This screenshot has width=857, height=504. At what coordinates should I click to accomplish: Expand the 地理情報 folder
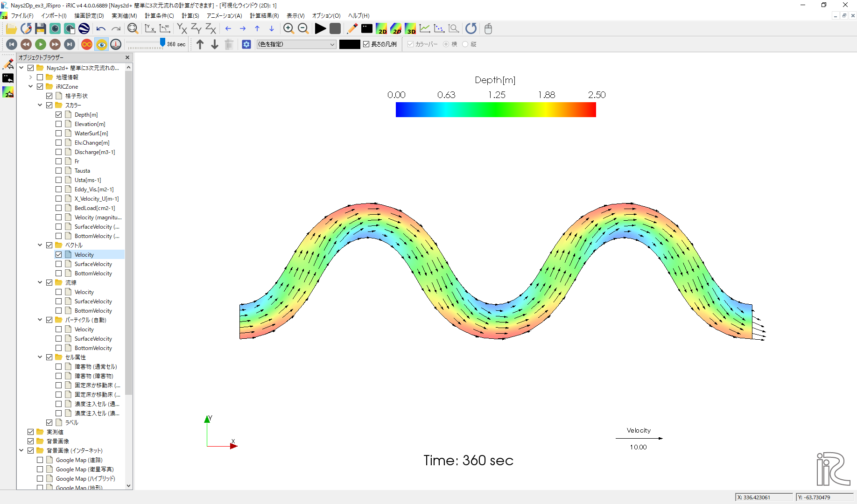click(30, 77)
